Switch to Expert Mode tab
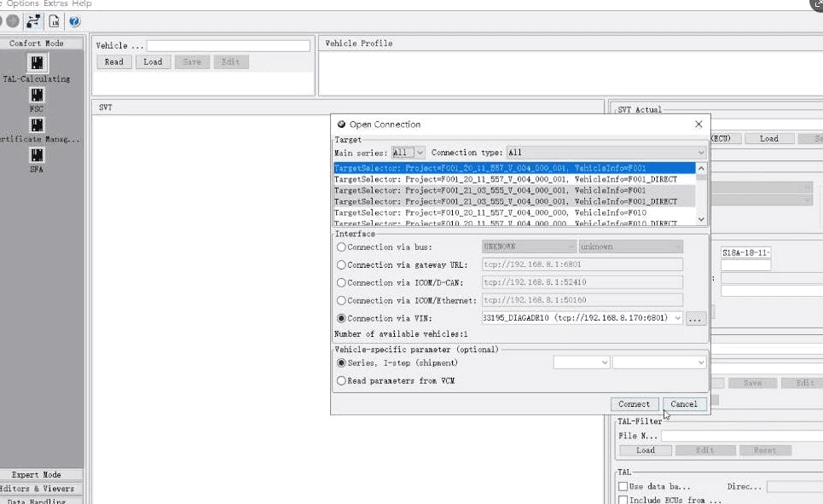Screen dimensions: 823x504 (x=42, y=474)
